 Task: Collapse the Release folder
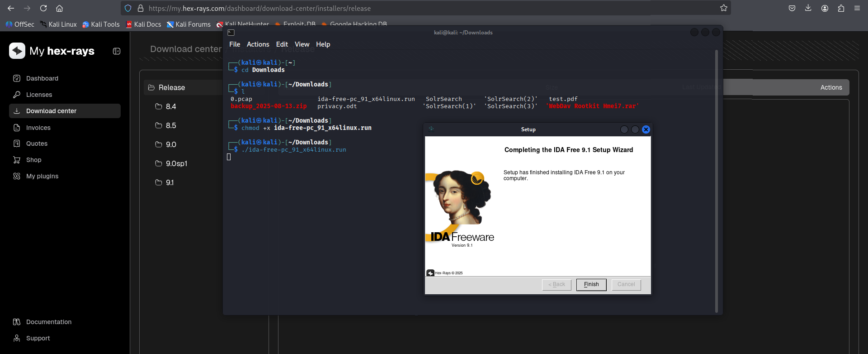click(166, 87)
